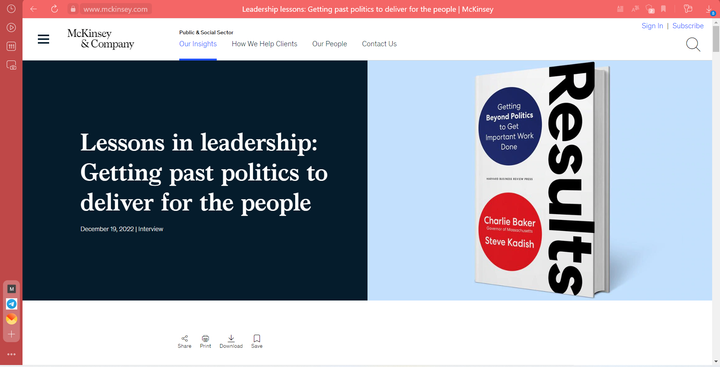Click the Subscribe link
The height and width of the screenshot is (367, 720).
tap(688, 26)
